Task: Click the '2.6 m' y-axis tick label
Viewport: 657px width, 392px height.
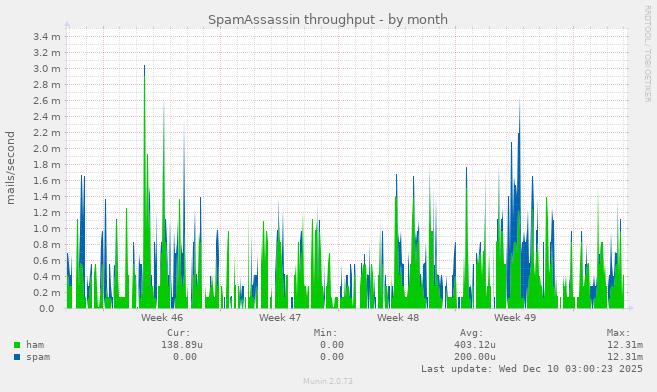Action: click(47, 101)
